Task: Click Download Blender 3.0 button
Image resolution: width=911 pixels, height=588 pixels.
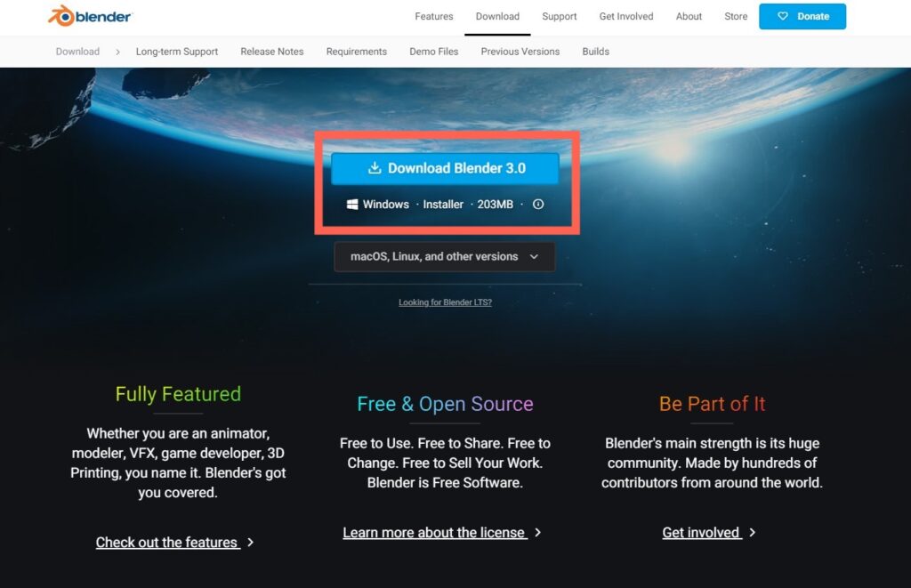Action: pyautogui.click(x=445, y=168)
